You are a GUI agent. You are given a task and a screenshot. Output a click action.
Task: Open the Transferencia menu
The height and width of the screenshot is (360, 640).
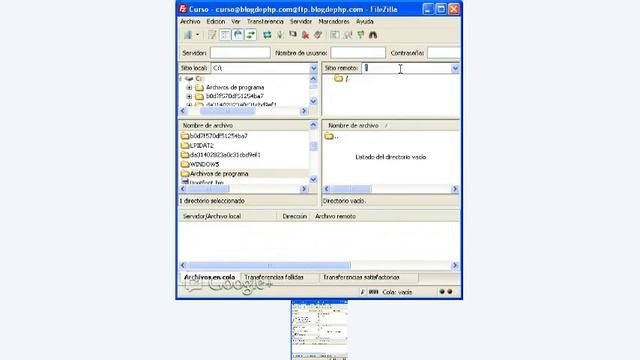coord(265,21)
